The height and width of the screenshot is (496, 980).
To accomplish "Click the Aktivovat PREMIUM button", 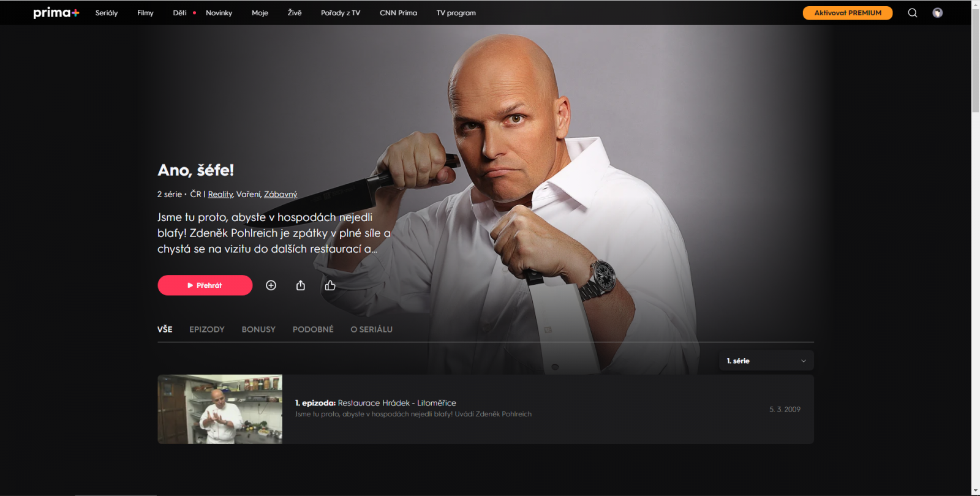I will pos(848,13).
